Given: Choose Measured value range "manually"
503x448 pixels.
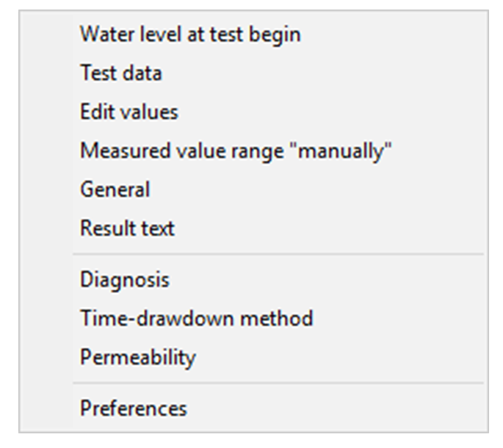Looking at the screenshot, I should [x=236, y=151].
